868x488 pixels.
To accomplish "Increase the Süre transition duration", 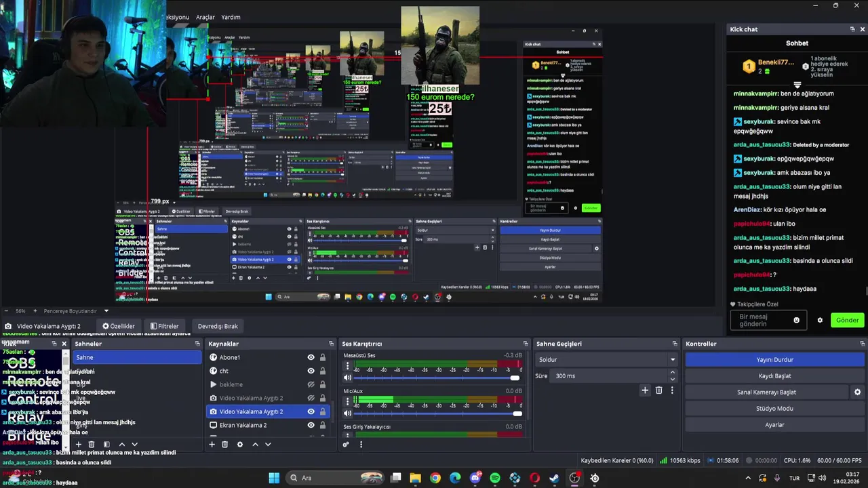I will click(x=673, y=372).
